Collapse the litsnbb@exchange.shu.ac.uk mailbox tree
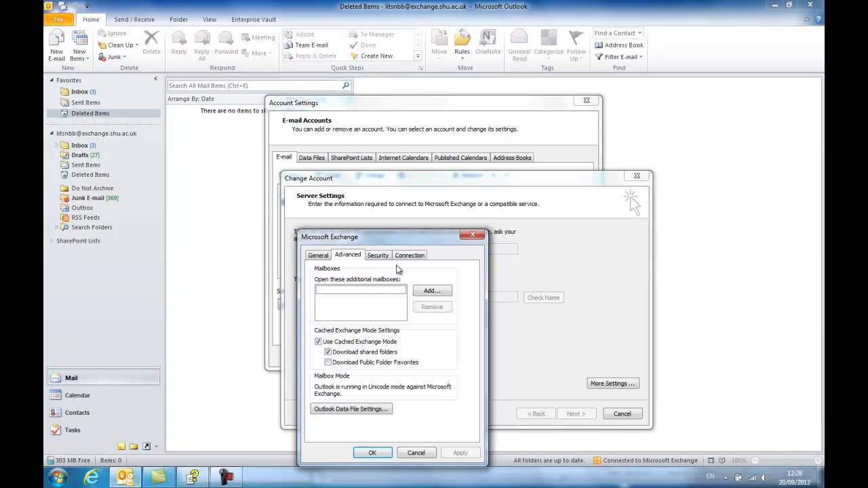 (x=51, y=134)
